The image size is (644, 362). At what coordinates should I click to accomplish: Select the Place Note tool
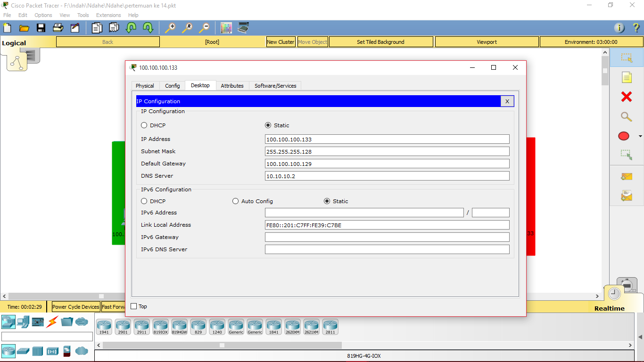point(627,77)
